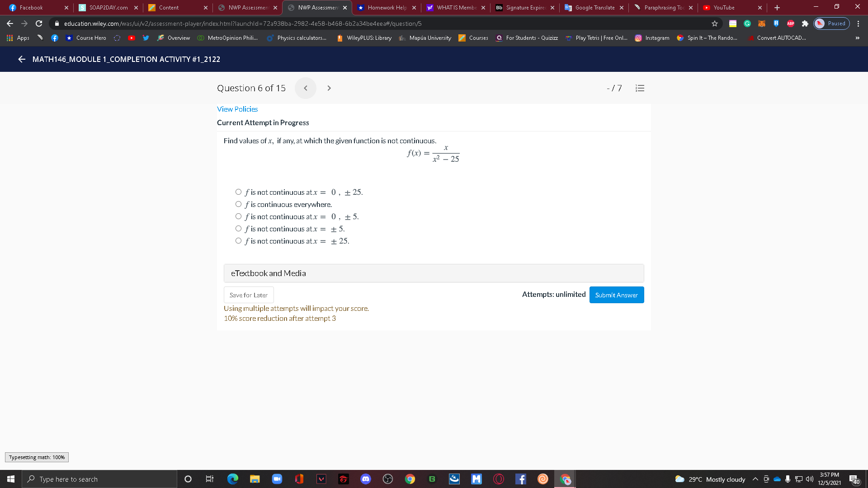Expand hidden bookmarks with the chevron on bookmarks bar
Viewport: 868px width, 488px height.
click(857, 38)
